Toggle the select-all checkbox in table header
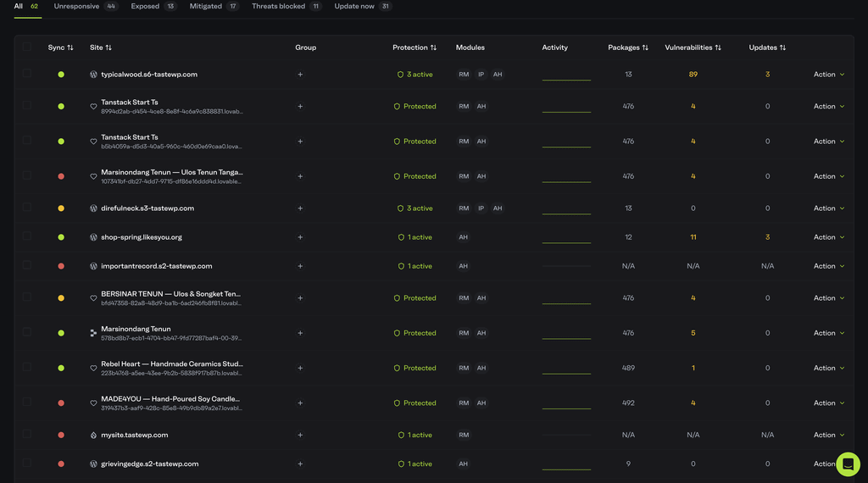This screenshot has height=483, width=868. [x=26, y=47]
